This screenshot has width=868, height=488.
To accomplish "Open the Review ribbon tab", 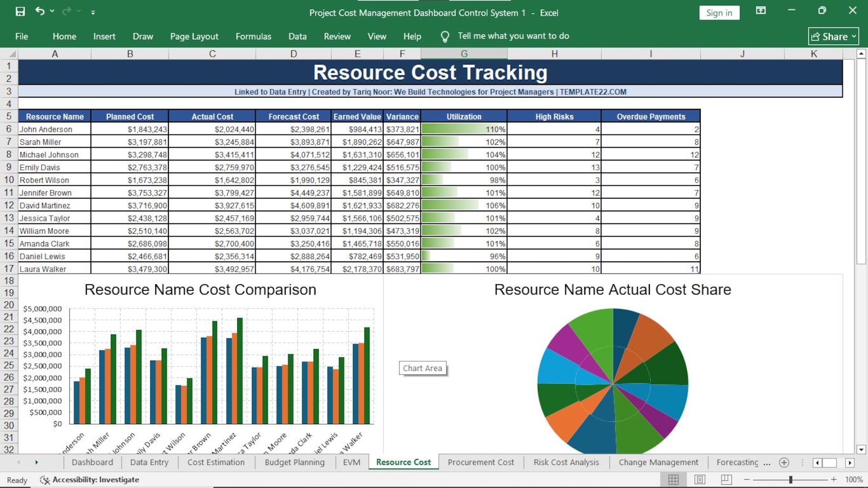I will pyautogui.click(x=337, y=36).
